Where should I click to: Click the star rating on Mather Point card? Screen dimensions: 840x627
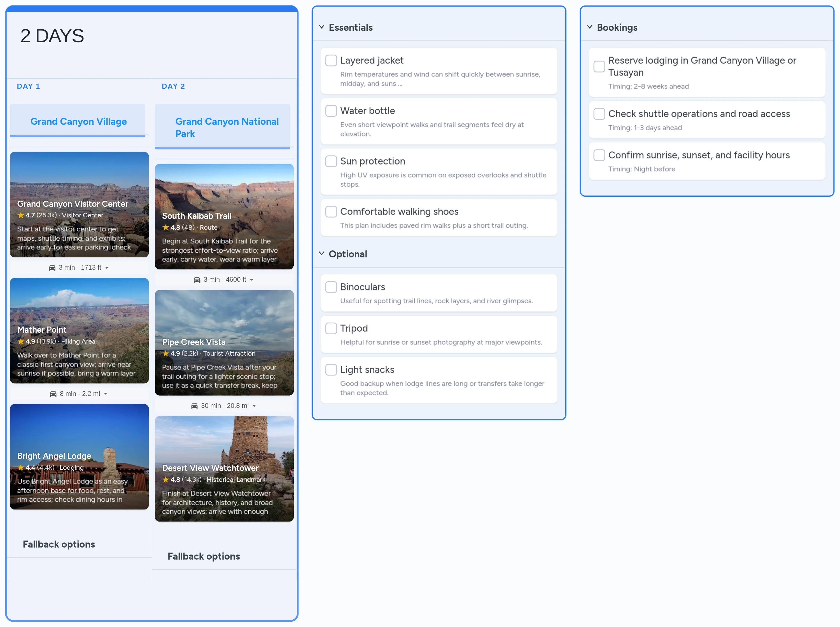21,341
